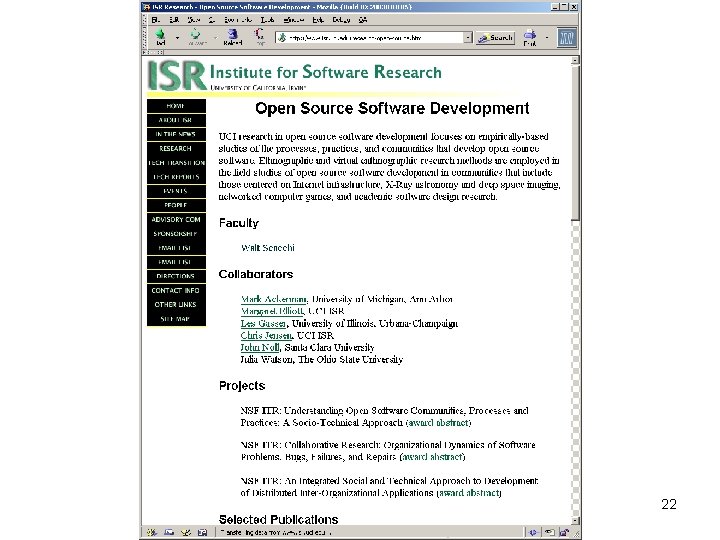This screenshot has height=540, width=720.
Task: Open award abstract link for Bugs, Failures, Repairs project
Action: [x=433, y=457]
